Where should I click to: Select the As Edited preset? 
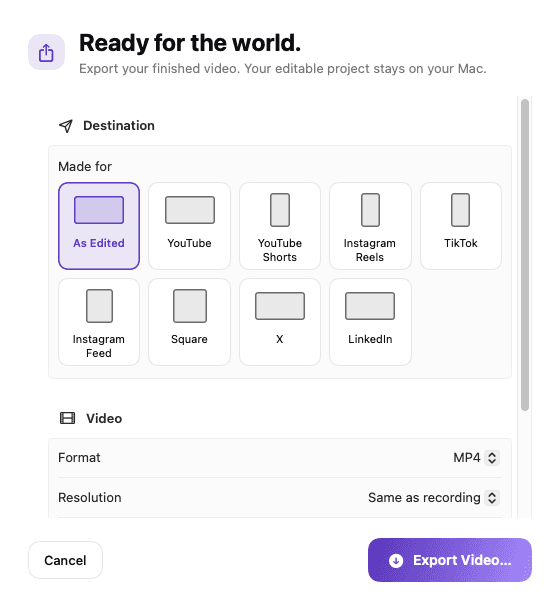click(99, 226)
